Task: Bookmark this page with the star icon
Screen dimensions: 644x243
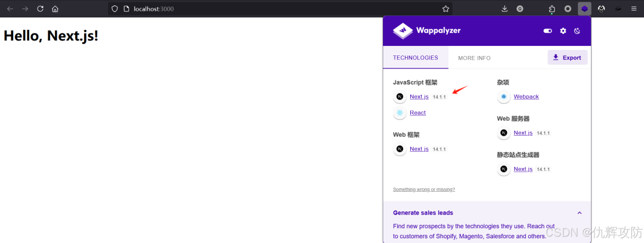Action: click(445, 8)
